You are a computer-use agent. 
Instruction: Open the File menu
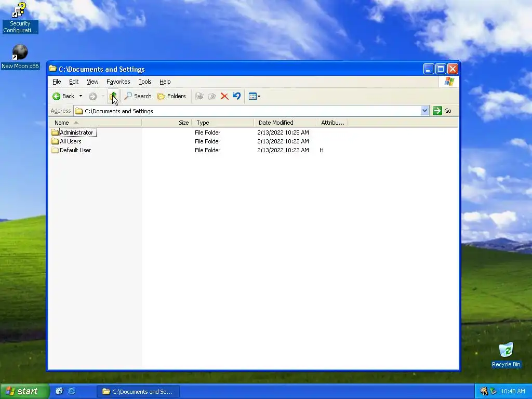click(57, 82)
